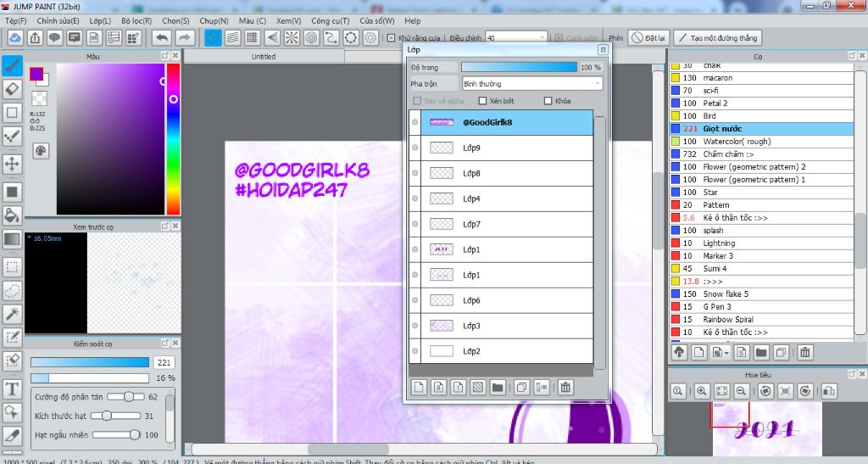Open the Chỉnh sửa(E) menu
The width and height of the screenshot is (868, 464).
click(x=58, y=20)
